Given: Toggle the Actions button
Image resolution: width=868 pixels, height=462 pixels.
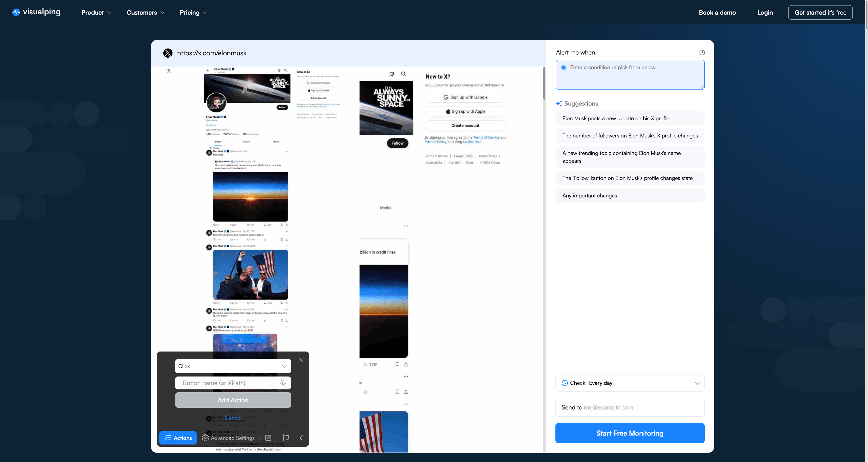Looking at the screenshot, I should click(178, 438).
